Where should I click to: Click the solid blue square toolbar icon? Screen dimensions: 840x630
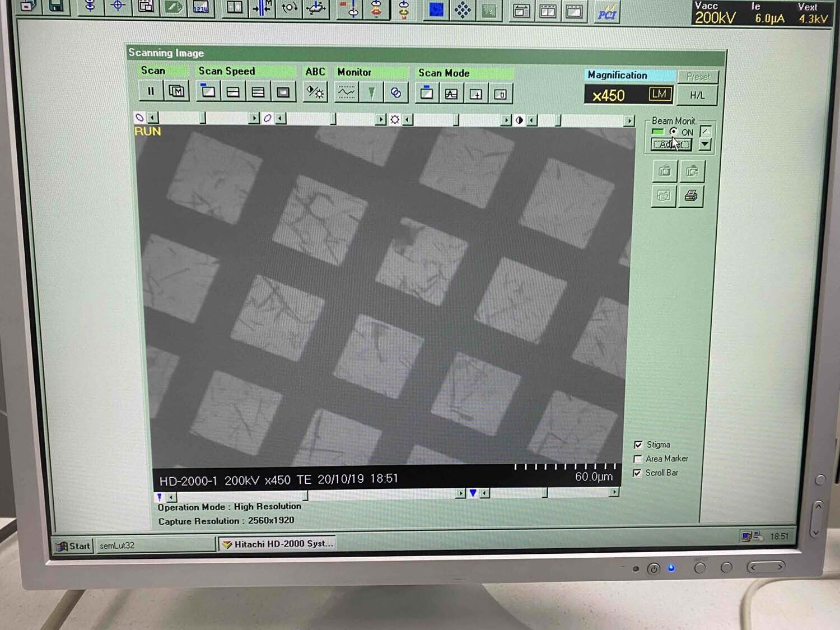[436, 10]
